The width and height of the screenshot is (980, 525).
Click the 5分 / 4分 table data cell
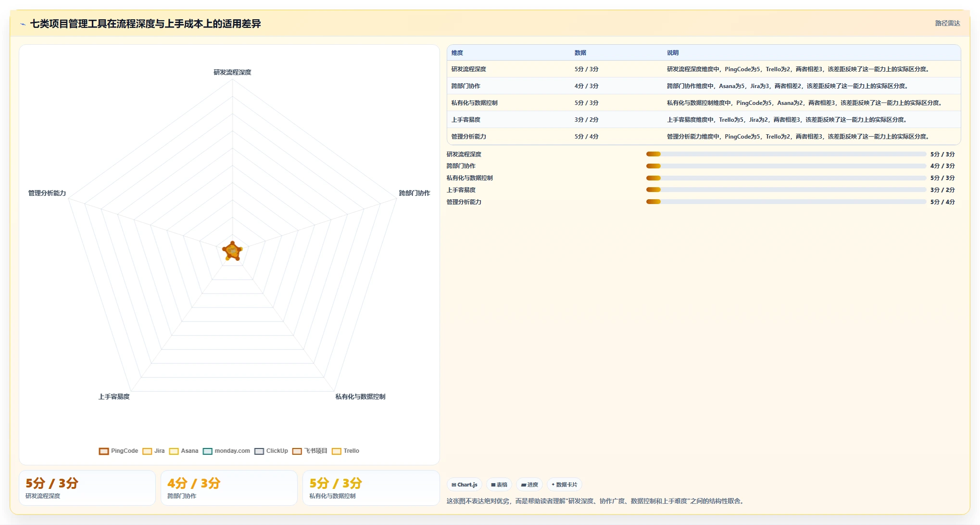pos(587,137)
